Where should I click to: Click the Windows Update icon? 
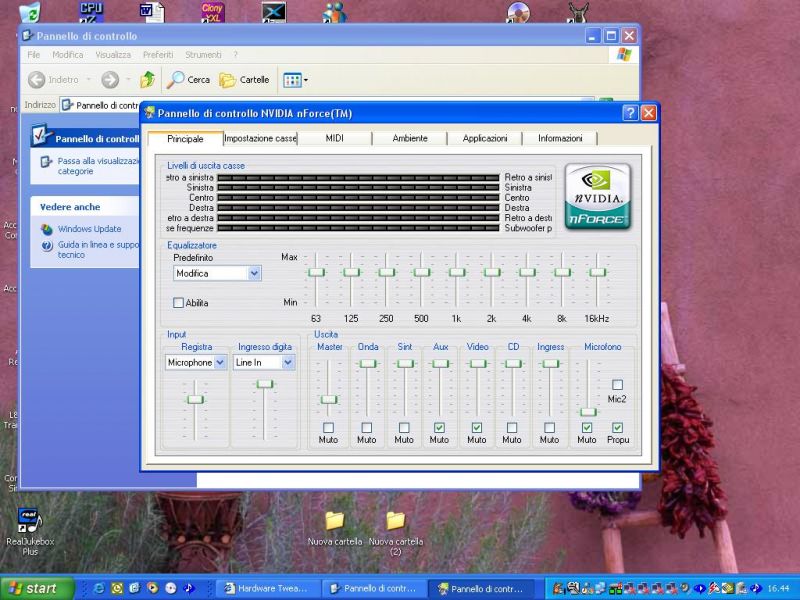[x=47, y=229]
